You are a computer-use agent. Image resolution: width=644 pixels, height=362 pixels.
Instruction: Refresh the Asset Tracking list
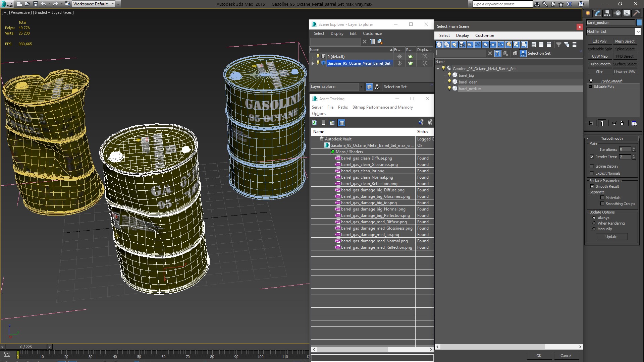tap(314, 123)
